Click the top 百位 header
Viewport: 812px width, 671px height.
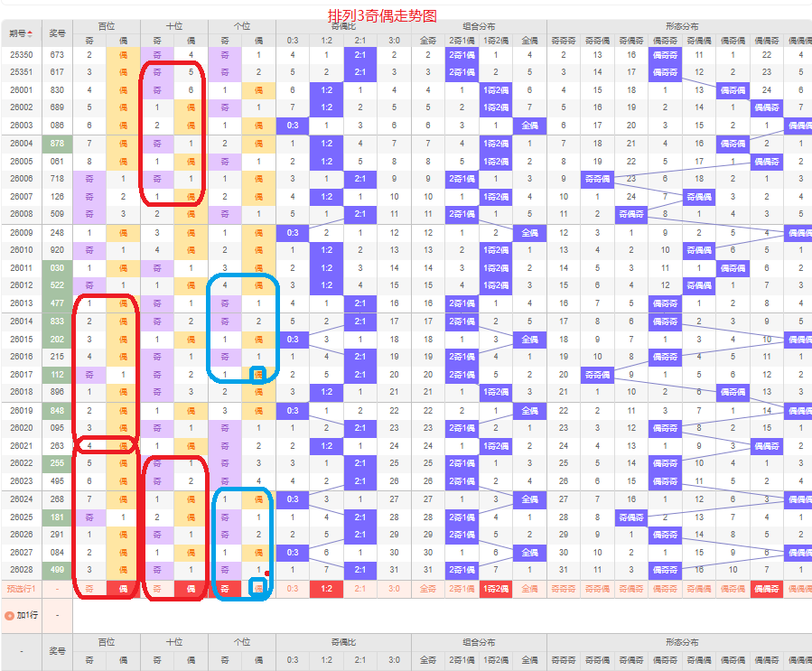tap(107, 26)
